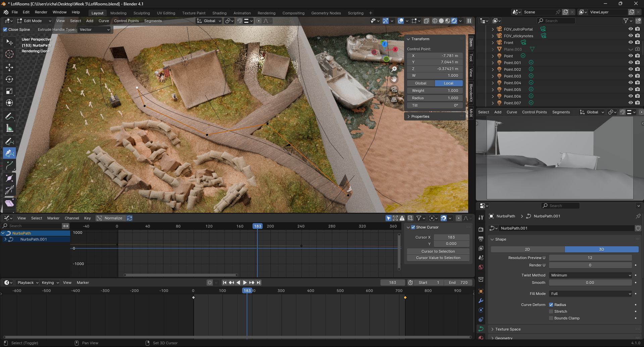Viewport: 644px width, 347px height.
Task: Toggle camera view icon in viewport
Action: pos(394,90)
